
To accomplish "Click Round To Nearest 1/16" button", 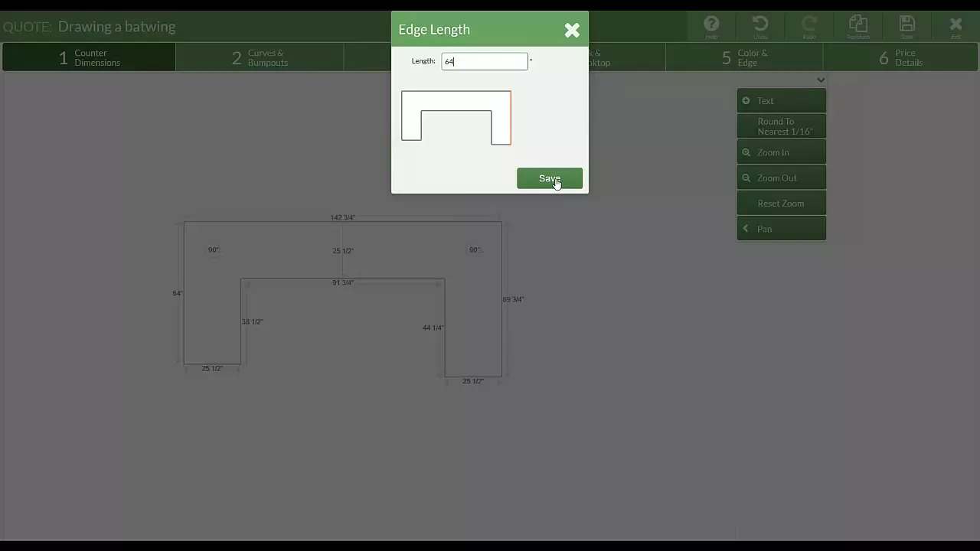I will (781, 126).
